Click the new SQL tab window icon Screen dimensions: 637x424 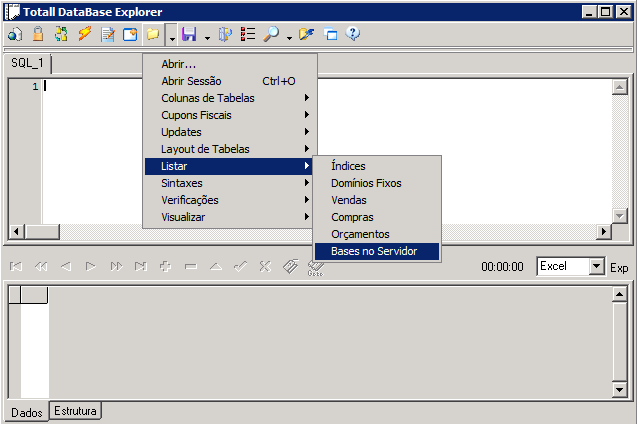(130, 34)
